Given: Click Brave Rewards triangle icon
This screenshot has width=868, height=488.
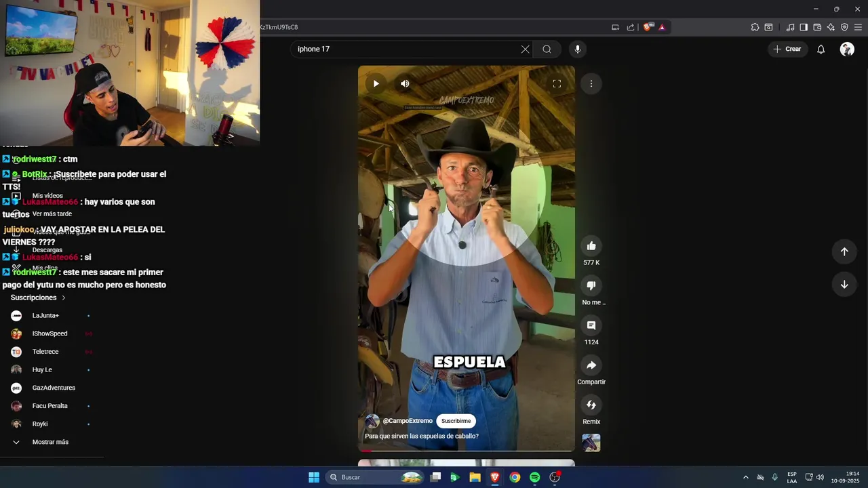Looking at the screenshot, I should tap(662, 27).
